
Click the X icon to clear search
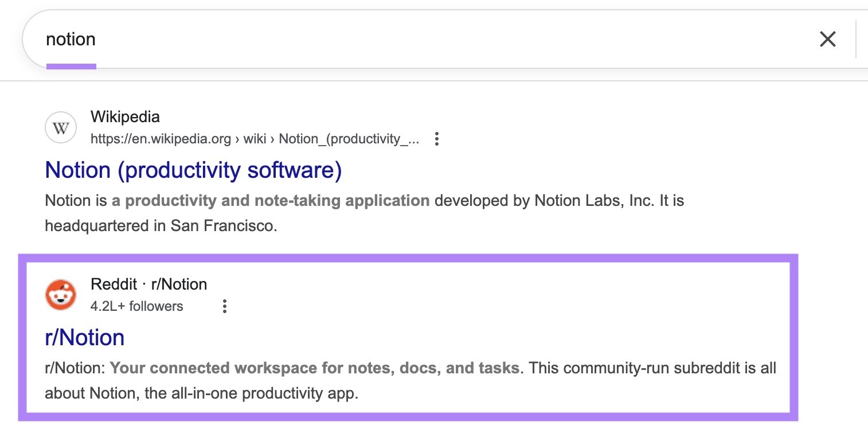click(x=827, y=39)
